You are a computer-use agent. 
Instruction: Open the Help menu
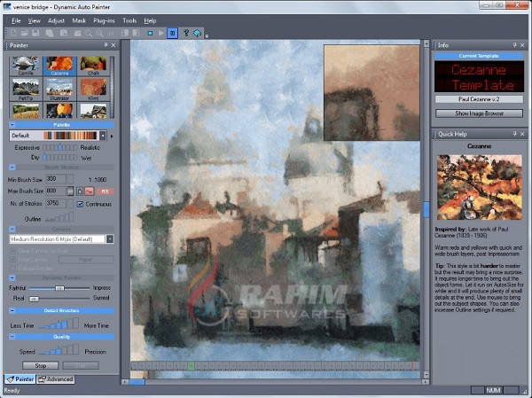[x=150, y=20]
